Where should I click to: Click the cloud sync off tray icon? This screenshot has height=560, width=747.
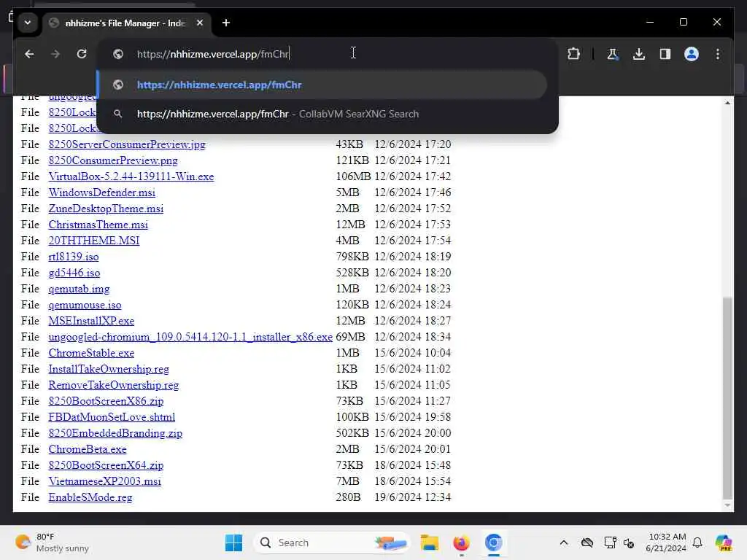pyautogui.click(x=587, y=542)
